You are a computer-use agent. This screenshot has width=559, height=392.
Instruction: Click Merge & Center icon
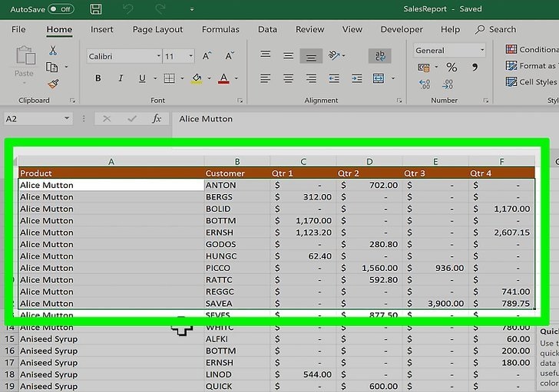click(x=379, y=78)
